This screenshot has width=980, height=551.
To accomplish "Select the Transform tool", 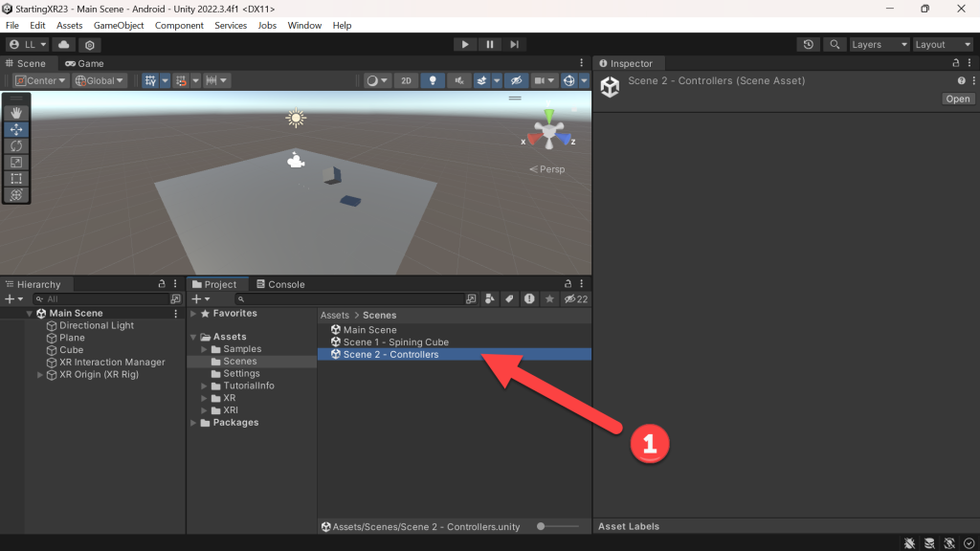I will (x=16, y=195).
